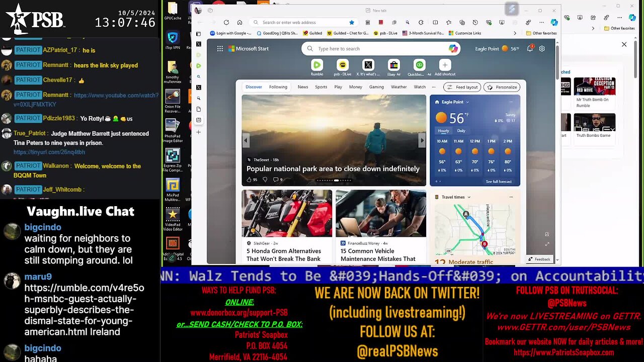
Task: Click the Feedback button
Action: coord(539,259)
